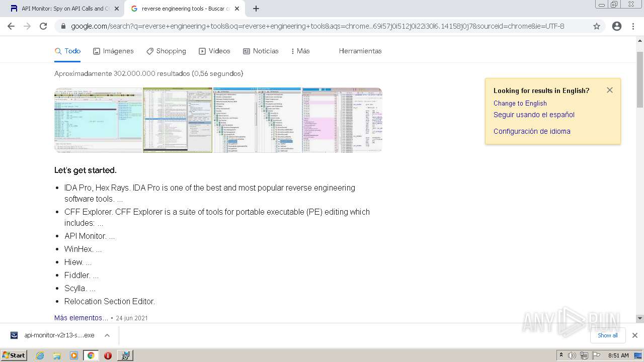This screenshot has height=362, width=644.
Task: Click 'Relocation Section Editor.' list item
Action: click(110, 301)
